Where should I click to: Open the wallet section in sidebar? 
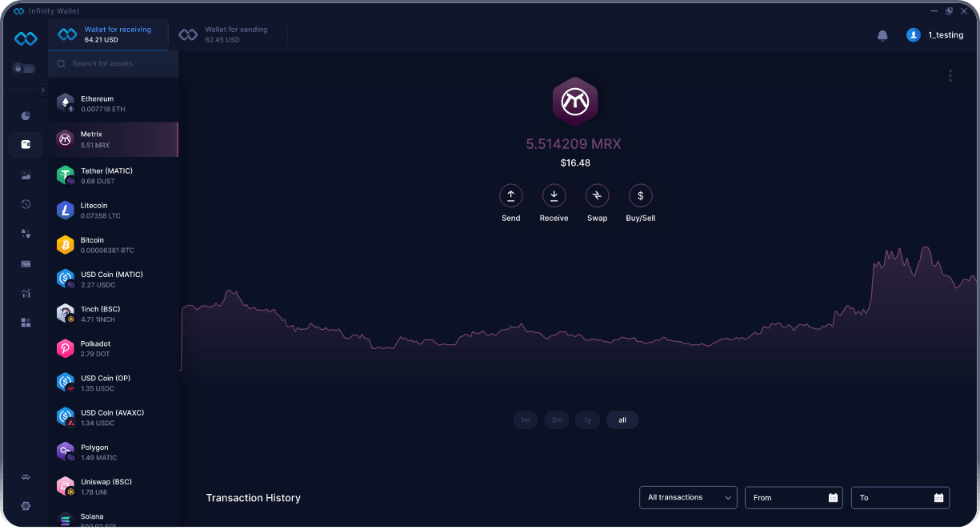[26, 145]
